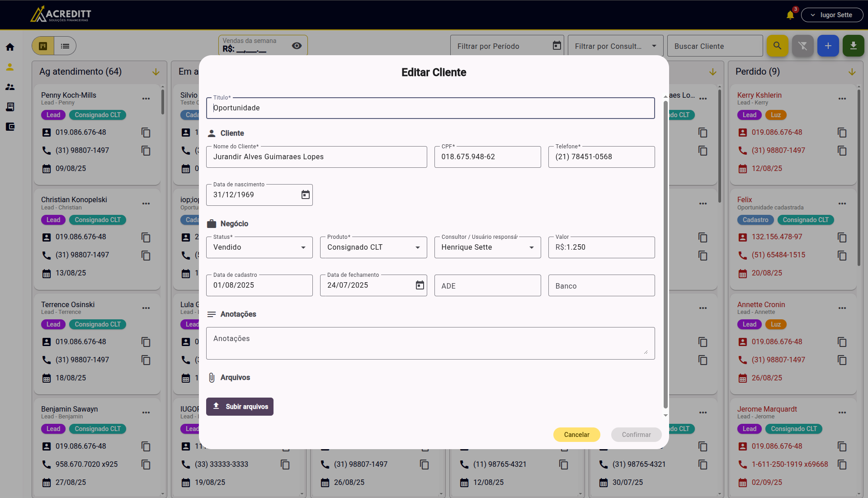The height and width of the screenshot is (498, 868).
Task: Click the modal vertical scrollbar
Action: click(x=665, y=253)
